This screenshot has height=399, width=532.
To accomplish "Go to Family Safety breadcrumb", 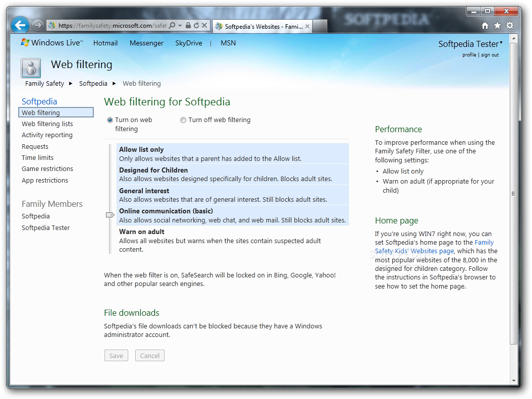I will [44, 83].
